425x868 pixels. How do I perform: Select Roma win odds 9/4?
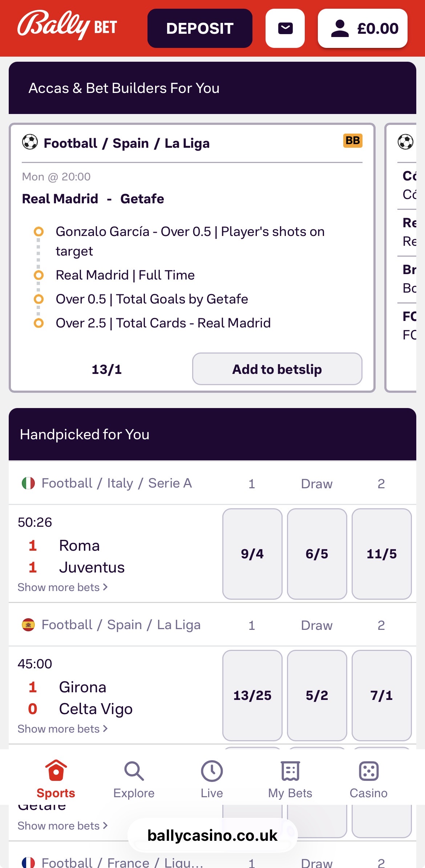pyautogui.click(x=252, y=554)
